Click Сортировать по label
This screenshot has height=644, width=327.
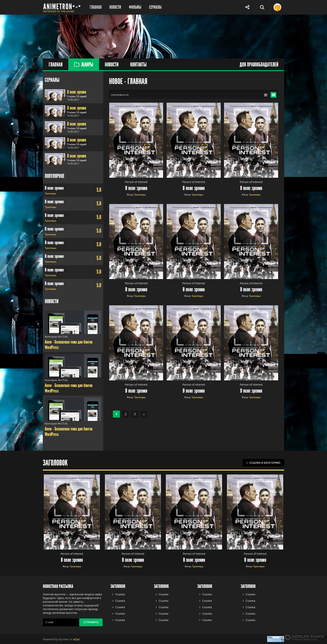click(120, 95)
